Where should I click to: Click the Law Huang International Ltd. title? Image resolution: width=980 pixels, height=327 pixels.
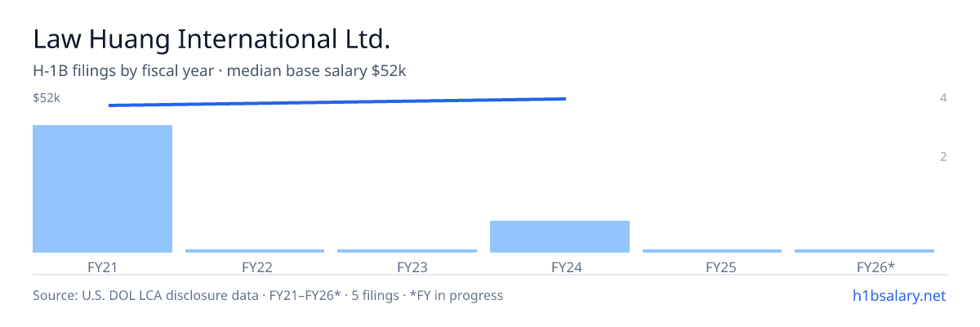(212, 38)
